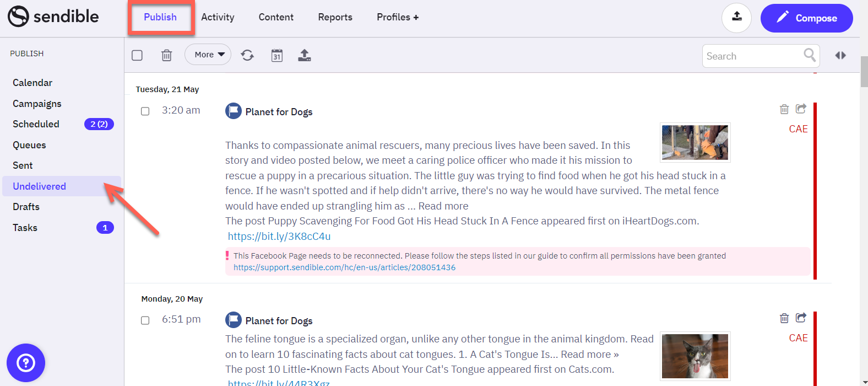Select Undelivered in the sidebar

point(62,186)
